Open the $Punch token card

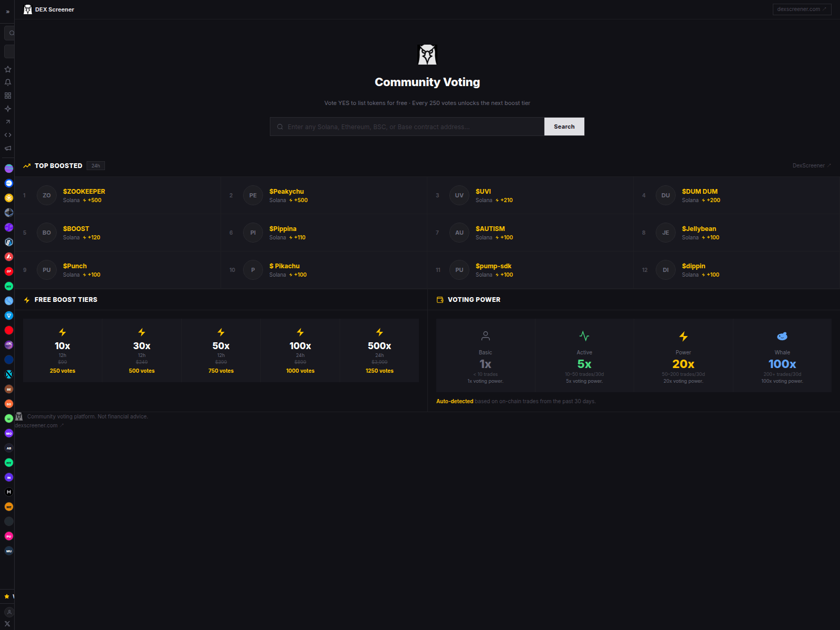[118, 270]
